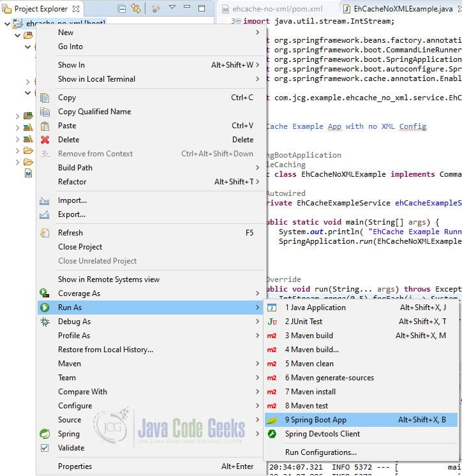The image size is (462, 476).
Task: Open Properties from context menu
Action: tap(151, 466)
